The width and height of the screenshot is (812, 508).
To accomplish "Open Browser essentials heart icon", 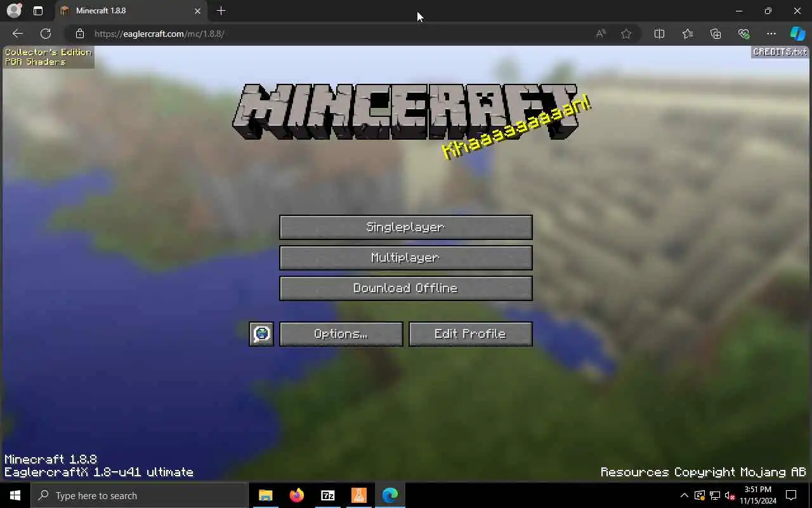I will (743, 34).
